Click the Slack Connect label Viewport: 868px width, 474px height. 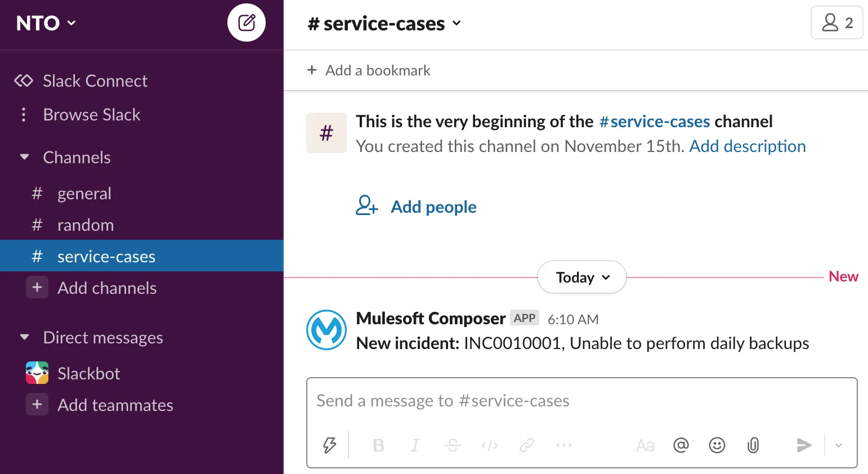click(95, 81)
